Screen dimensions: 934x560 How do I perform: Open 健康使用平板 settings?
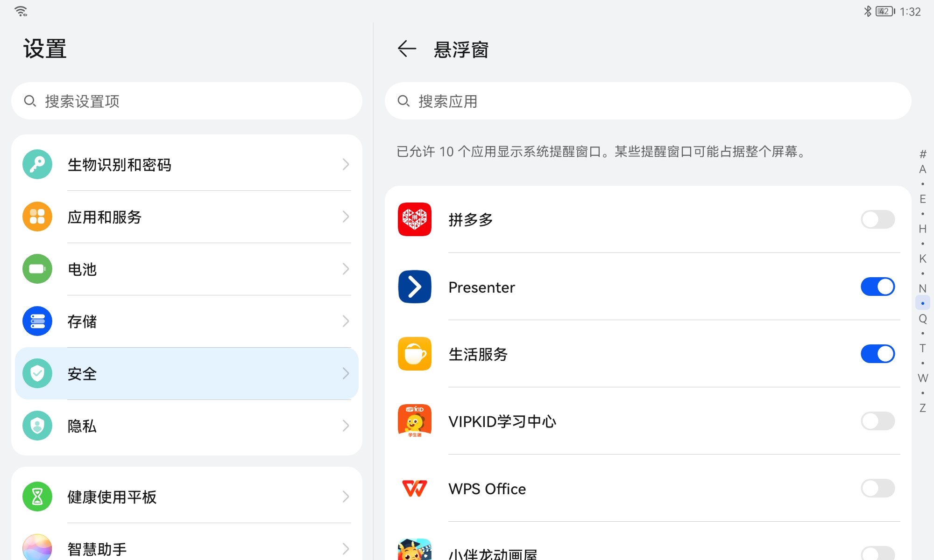pyautogui.click(x=187, y=497)
